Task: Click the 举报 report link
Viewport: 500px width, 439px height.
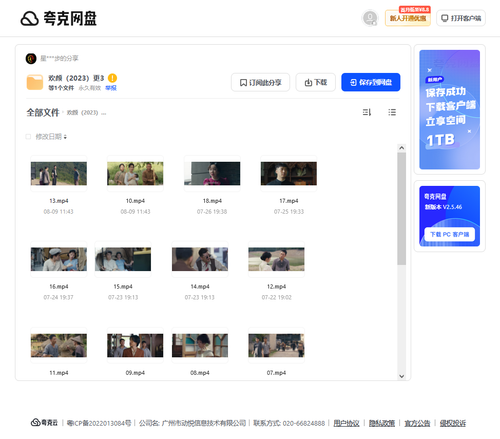Action: coord(111,88)
